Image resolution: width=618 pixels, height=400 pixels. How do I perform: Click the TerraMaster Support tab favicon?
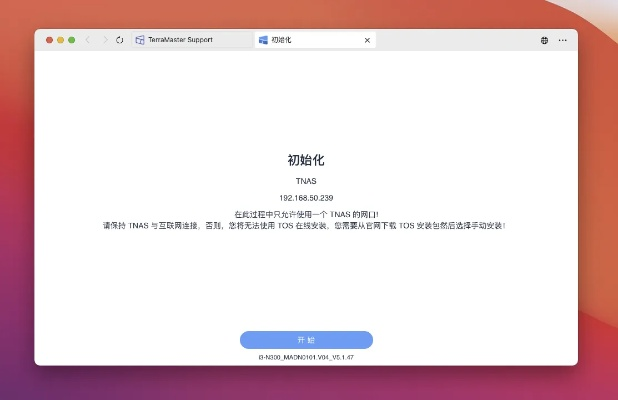click(140, 40)
